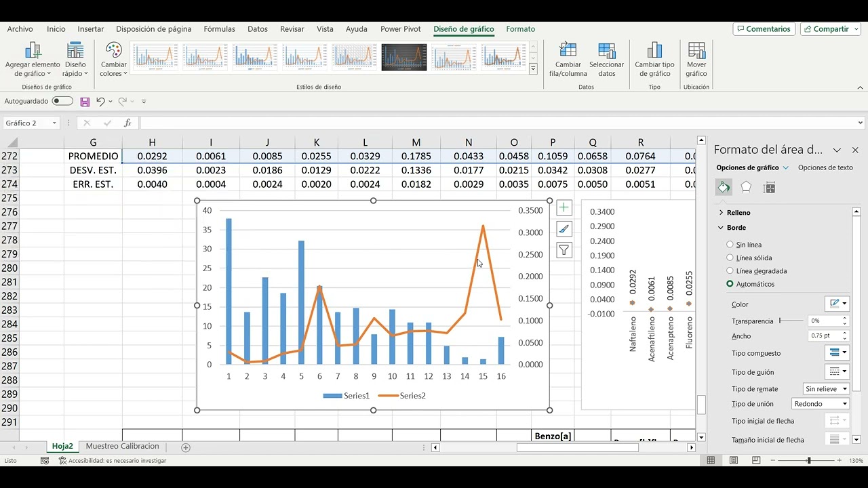The width and height of the screenshot is (868, 488).
Task: Select the dark chart style thumbnail
Action: [x=404, y=58]
